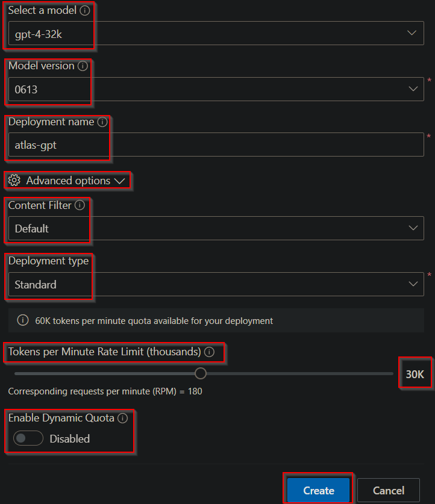Click info icon next to Model version

coord(83,66)
